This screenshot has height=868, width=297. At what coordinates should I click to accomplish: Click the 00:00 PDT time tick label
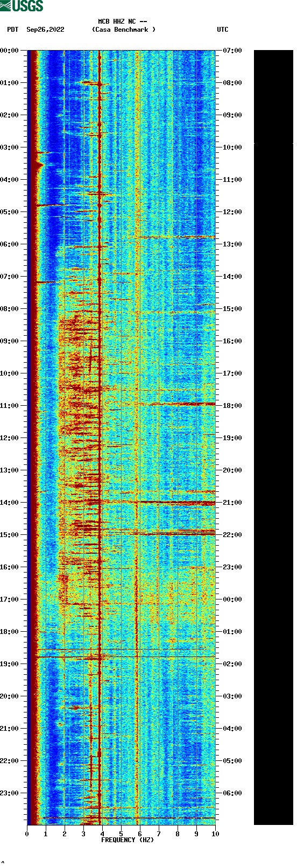coord(10,51)
